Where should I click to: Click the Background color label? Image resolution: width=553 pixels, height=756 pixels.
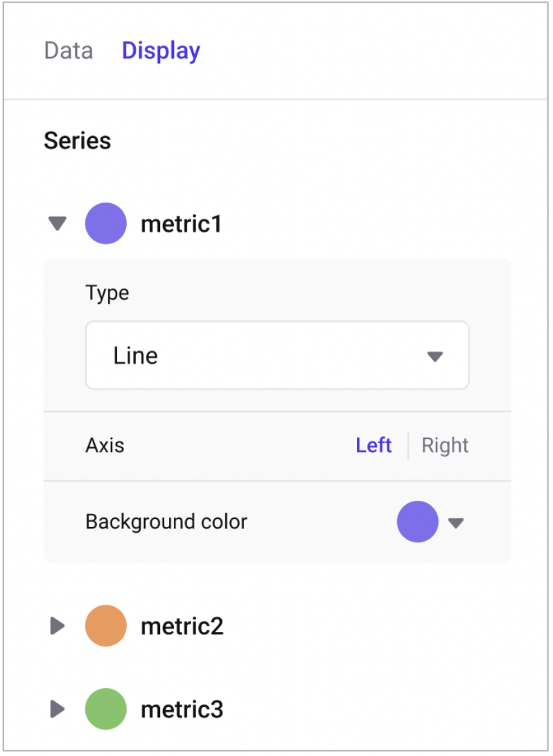coord(166,522)
